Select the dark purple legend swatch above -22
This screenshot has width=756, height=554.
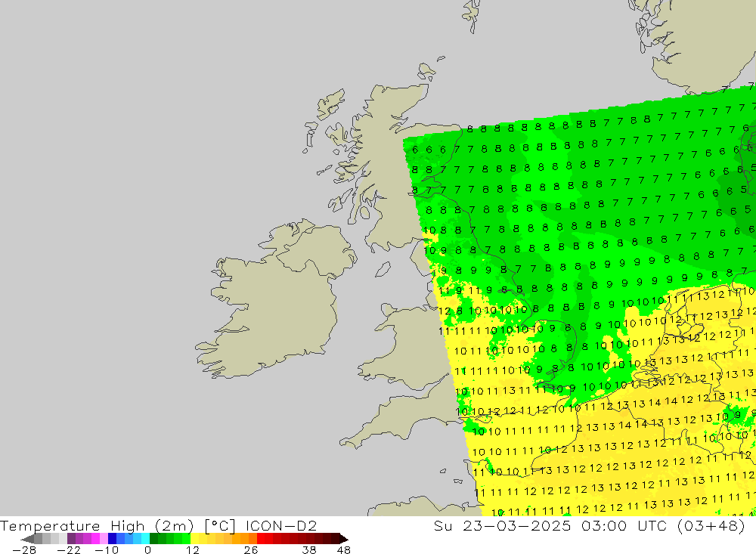click(71, 539)
